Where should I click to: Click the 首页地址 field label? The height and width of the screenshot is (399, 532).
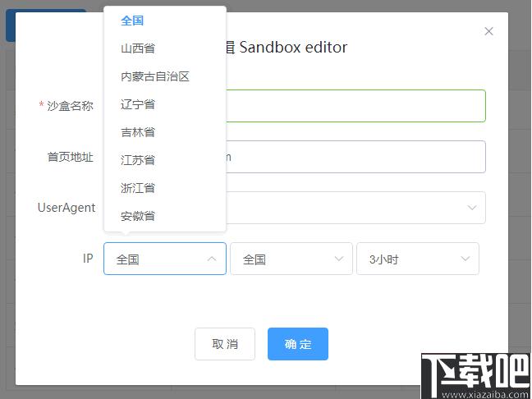coord(70,157)
